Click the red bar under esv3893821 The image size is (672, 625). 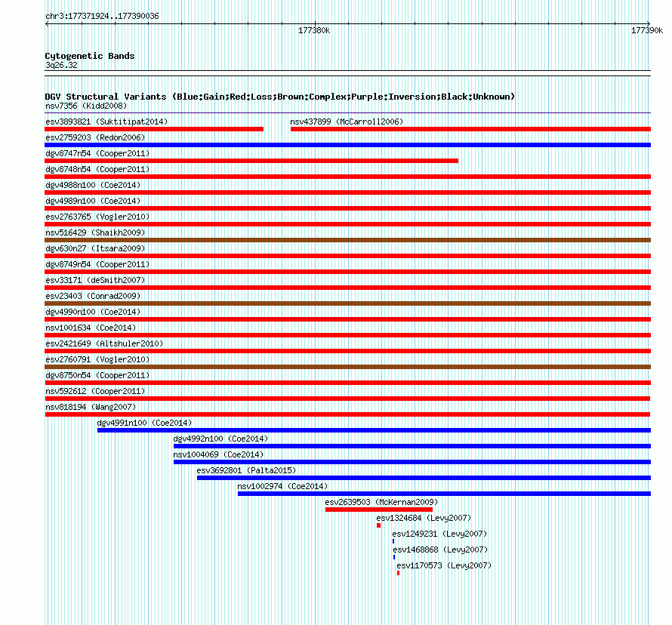pyautogui.click(x=154, y=129)
